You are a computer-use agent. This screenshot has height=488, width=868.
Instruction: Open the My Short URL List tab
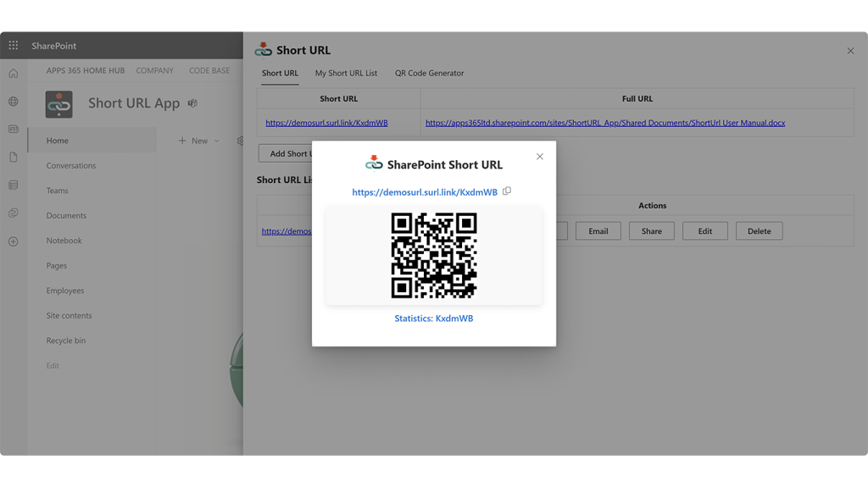pos(346,73)
